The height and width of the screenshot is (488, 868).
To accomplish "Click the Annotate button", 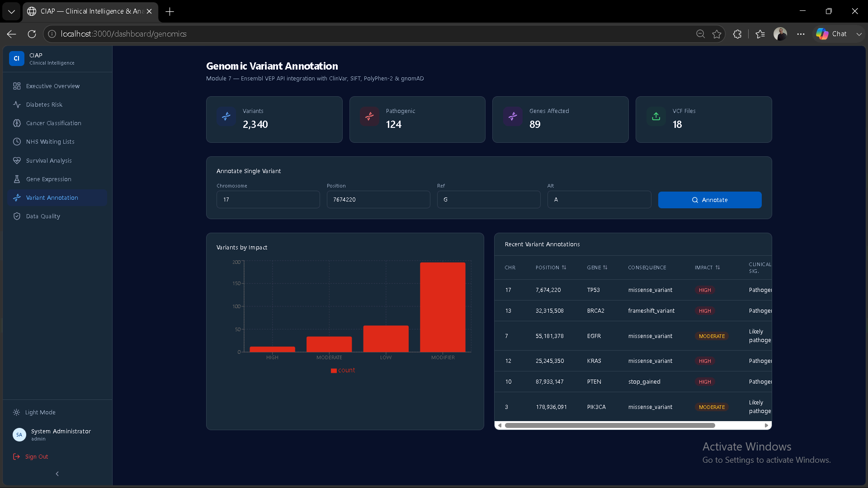I will tap(710, 200).
